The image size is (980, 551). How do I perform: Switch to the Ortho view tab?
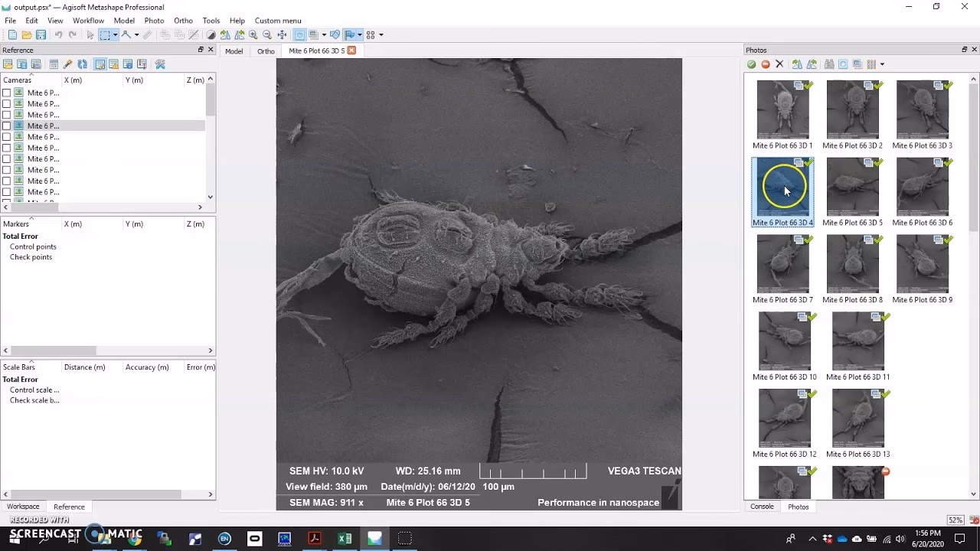tap(266, 51)
